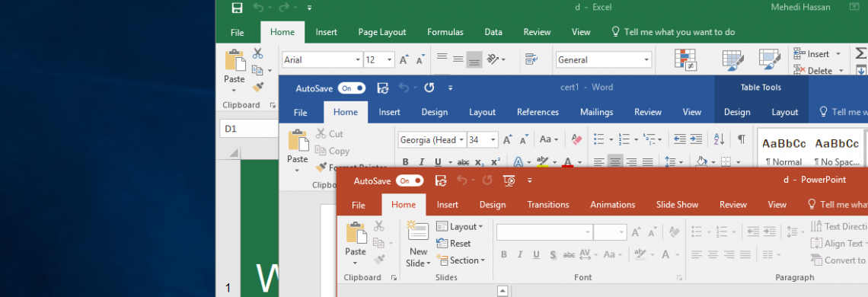This screenshot has height=297, width=868.
Task: Switch to Transitions tab in PowerPoint
Action: 548,204
